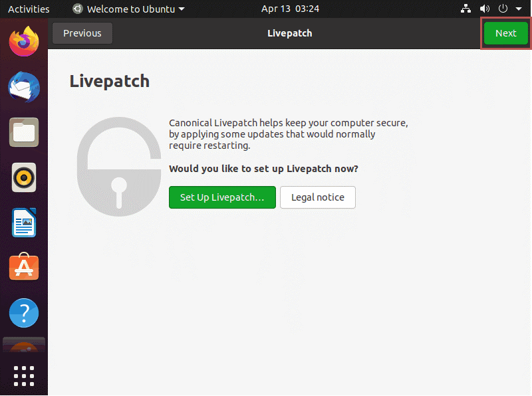
Task: Show Applications grid at dock bottom
Action: 24,376
